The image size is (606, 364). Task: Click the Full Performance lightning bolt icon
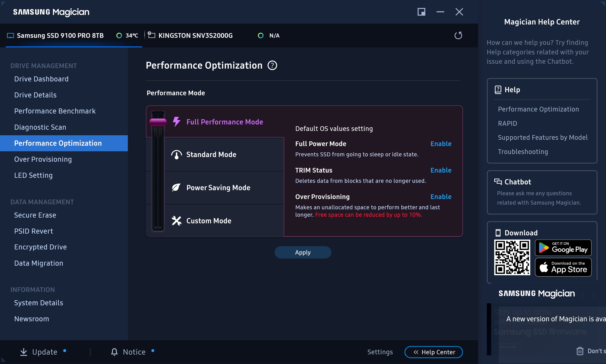tap(176, 122)
